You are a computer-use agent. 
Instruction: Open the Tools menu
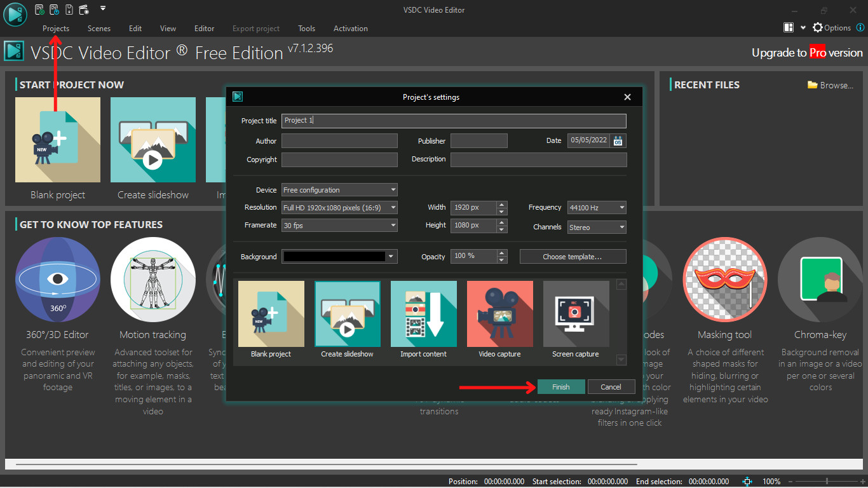click(307, 29)
